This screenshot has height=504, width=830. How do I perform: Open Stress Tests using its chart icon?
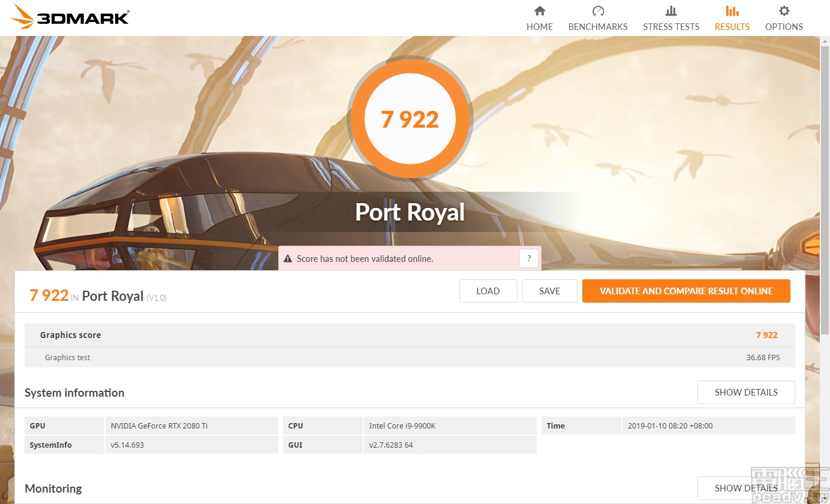[x=670, y=10]
